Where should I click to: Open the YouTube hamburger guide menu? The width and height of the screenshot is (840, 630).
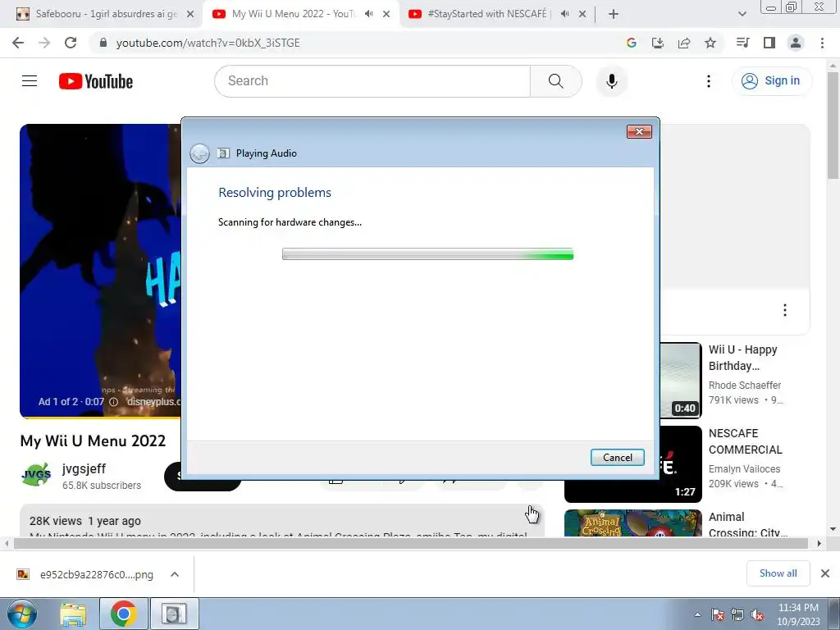click(x=30, y=81)
